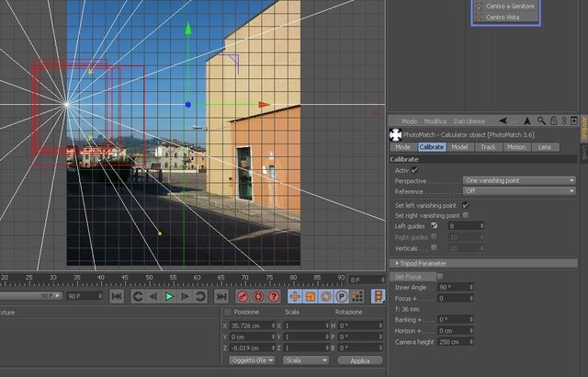588x377 pixels.
Task: Click the green play forward button
Action: click(169, 296)
